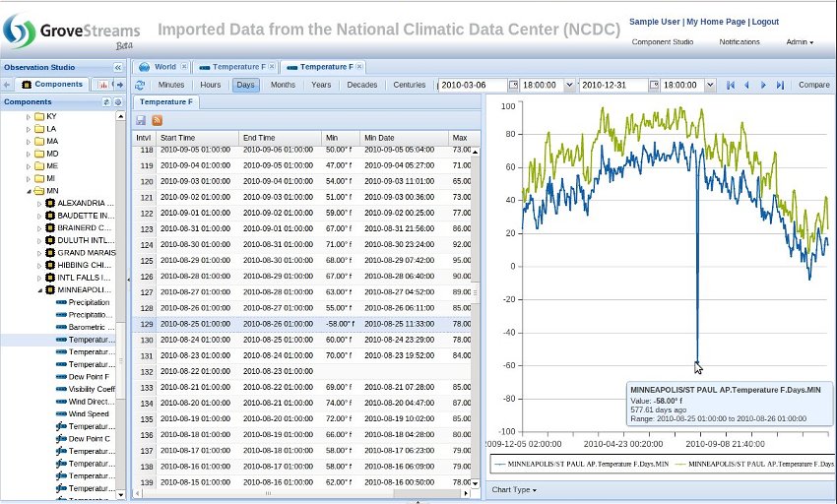Viewport: 837px width, 504px height.
Task: Expand the DULUTH INTL component node
Action: point(39,240)
